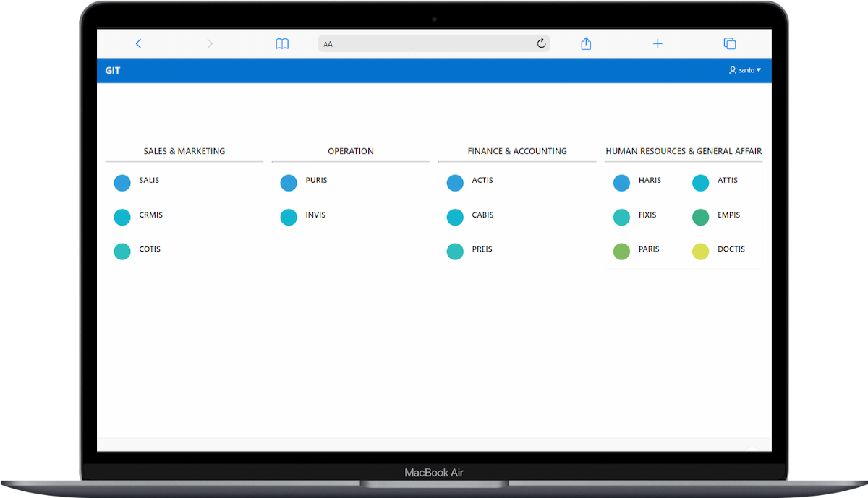Click the DOCTIS yellow circle icon
868x498 pixels.
coord(700,252)
